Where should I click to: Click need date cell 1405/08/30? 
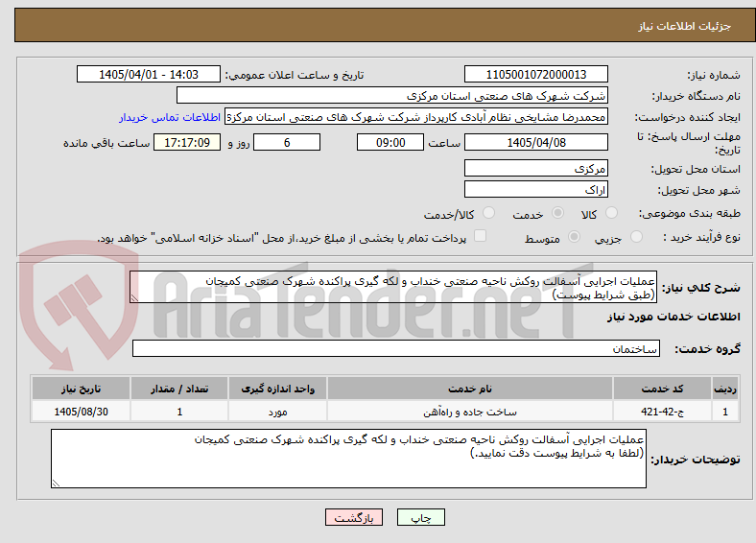[x=81, y=412]
